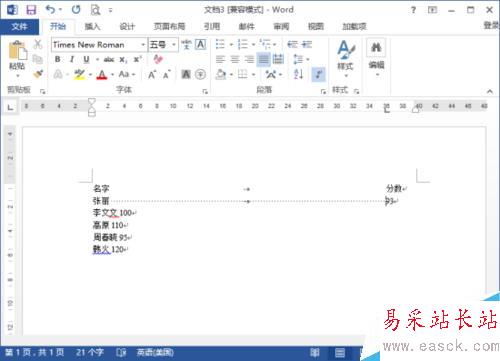Increase paragraph indent

pos(306,44)
